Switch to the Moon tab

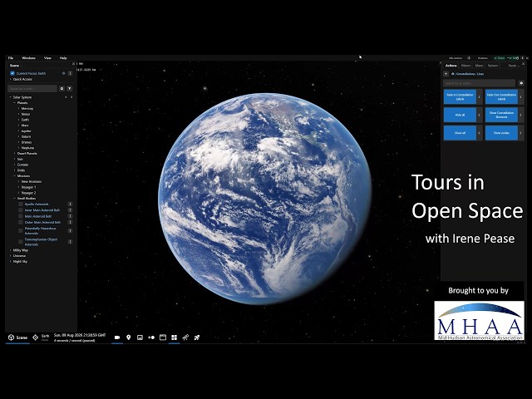click(465, 66)
